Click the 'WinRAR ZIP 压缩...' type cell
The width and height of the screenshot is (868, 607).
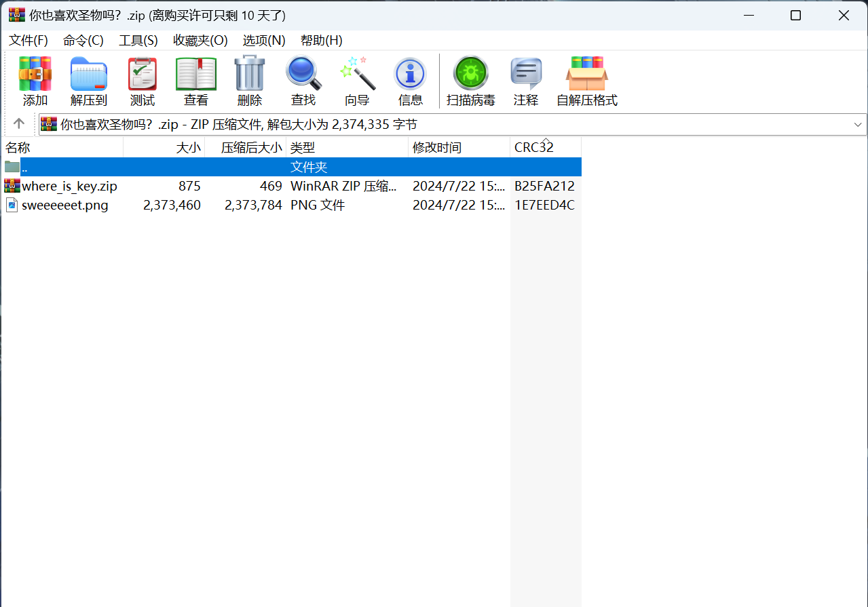(343, 186)
